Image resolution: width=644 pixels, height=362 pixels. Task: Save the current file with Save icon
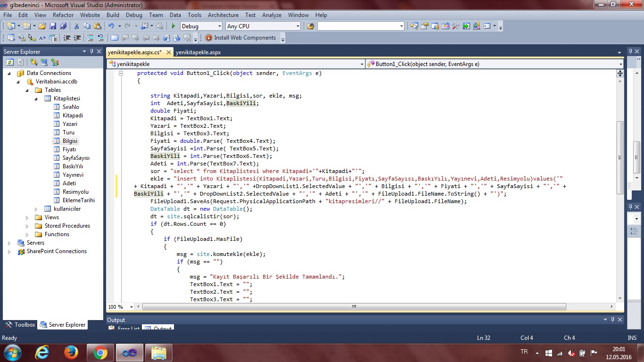click(x=53, y=26)
